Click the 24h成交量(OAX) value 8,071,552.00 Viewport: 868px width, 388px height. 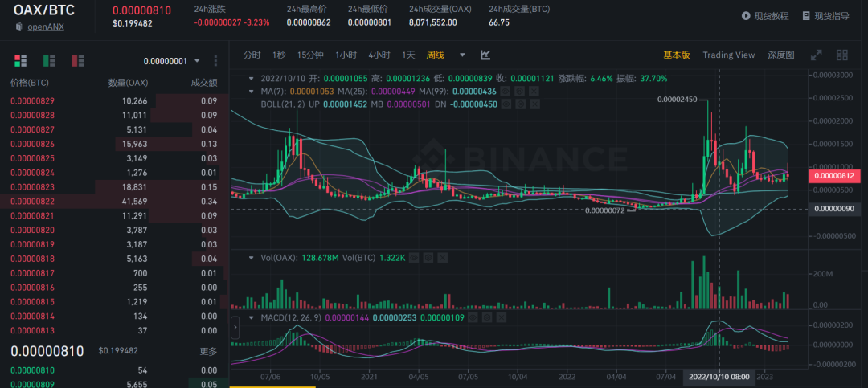pos(433,22)
